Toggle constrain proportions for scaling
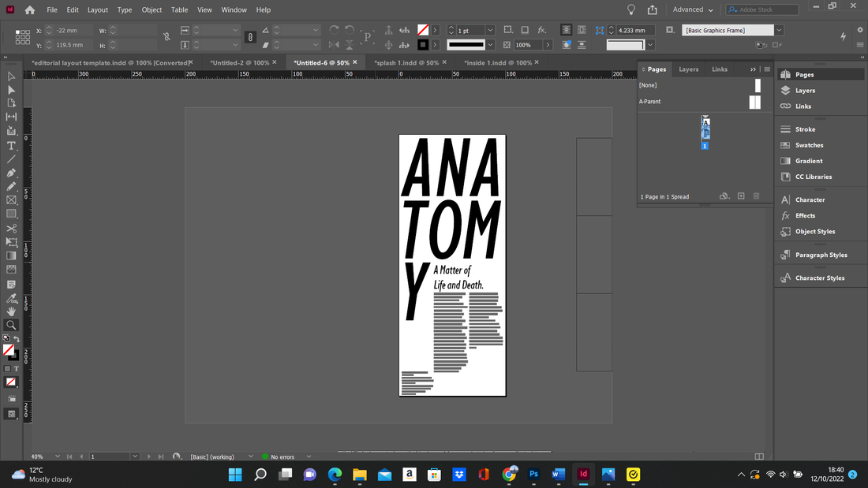Viewport: 868px width, 488px height. 250,37
